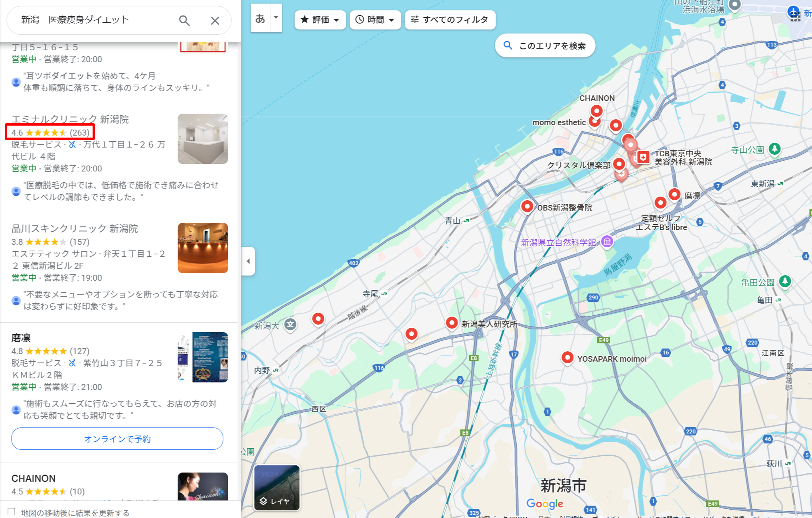812x518 pixels.
Task: Click the あ input method button
Action: [260, 18]
